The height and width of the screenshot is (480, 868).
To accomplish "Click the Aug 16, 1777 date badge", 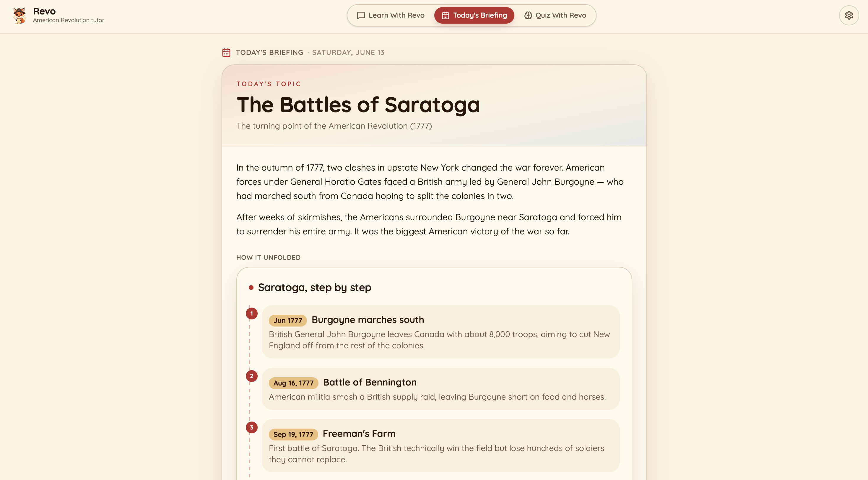I will click(x=293, y=383).
